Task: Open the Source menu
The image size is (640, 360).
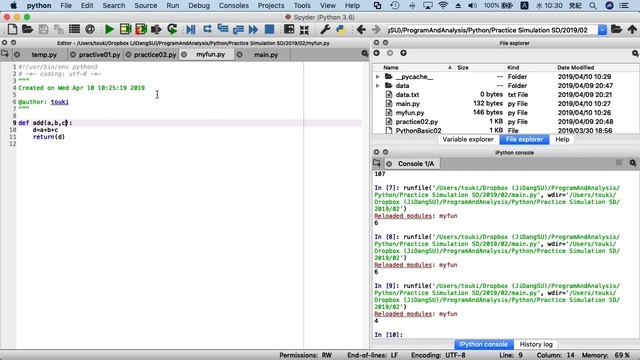Action: (146, 6)
